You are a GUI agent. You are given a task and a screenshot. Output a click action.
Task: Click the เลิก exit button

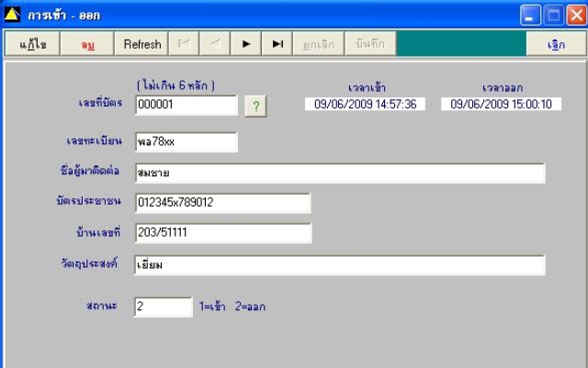tap(556, 44)
